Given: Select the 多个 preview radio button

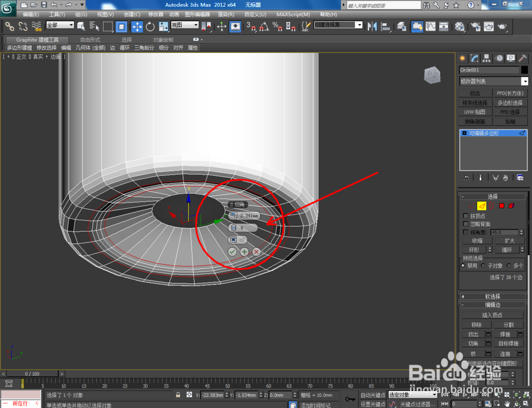Looking at the screenshot, I should coord(509,266).
